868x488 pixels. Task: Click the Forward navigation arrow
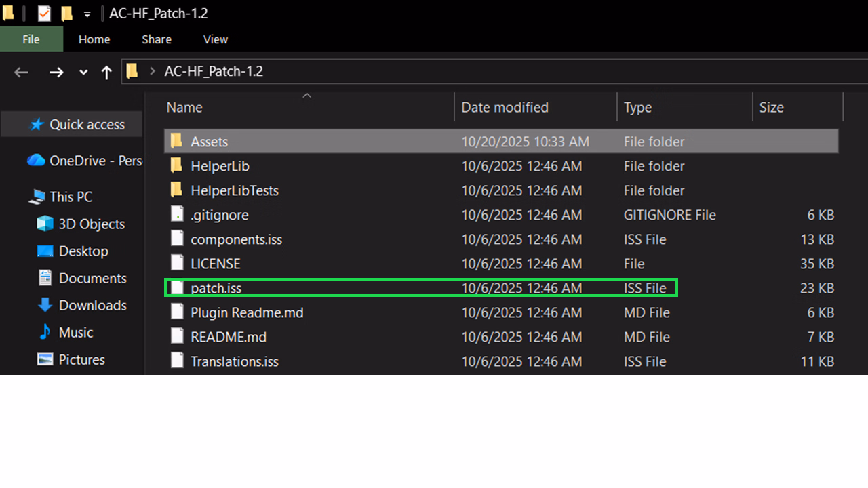click(x=56, y=72)
